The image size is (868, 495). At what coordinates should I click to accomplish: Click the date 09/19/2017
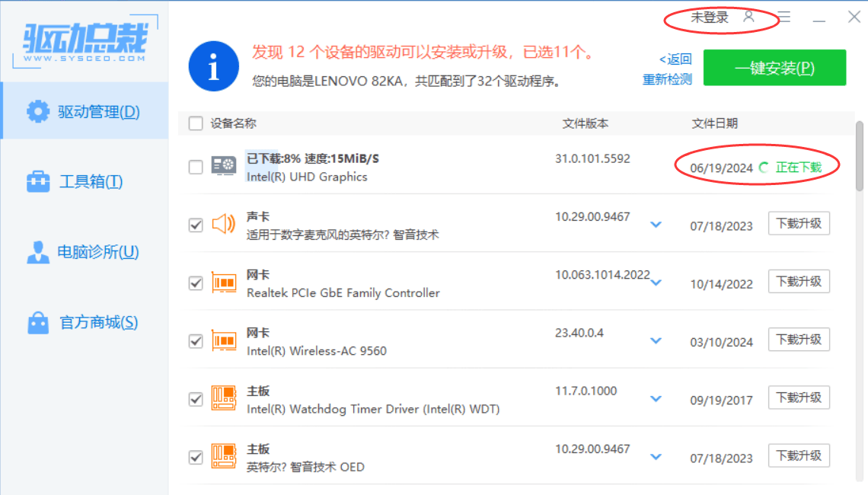click(x=721, y=401)
